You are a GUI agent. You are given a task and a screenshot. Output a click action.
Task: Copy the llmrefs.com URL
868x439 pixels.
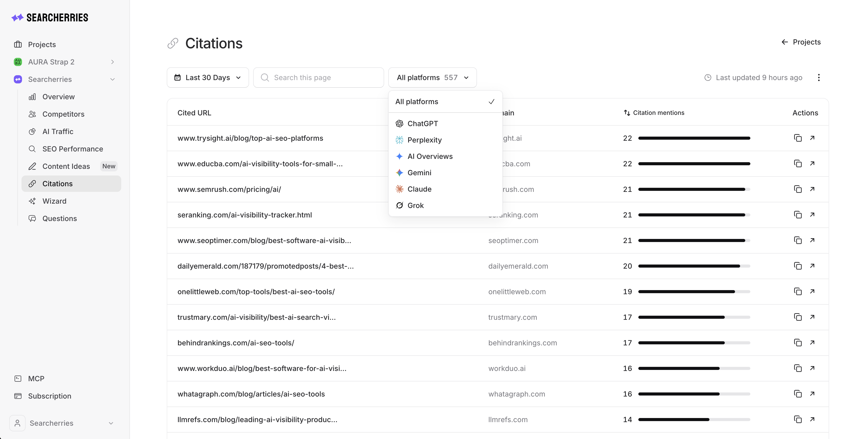tap(798, 420)
